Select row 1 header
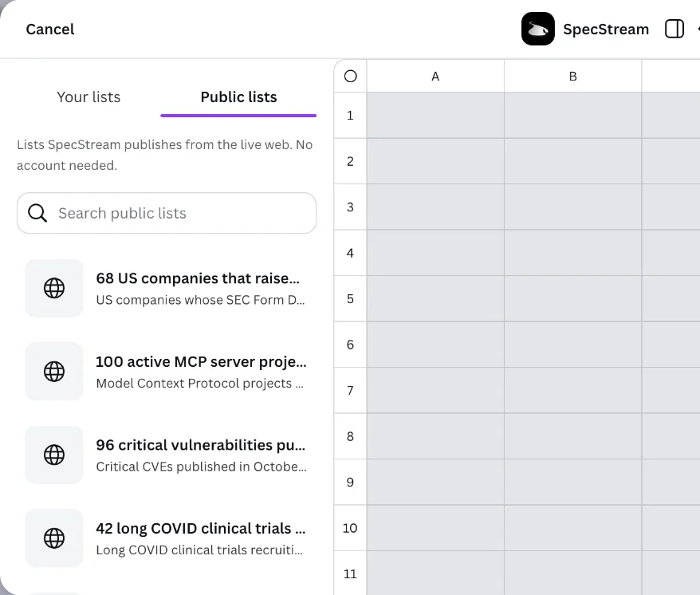Image resolution: width=700 pixels, height=595 pixels. pyautogui.click(x=351, y=115)
